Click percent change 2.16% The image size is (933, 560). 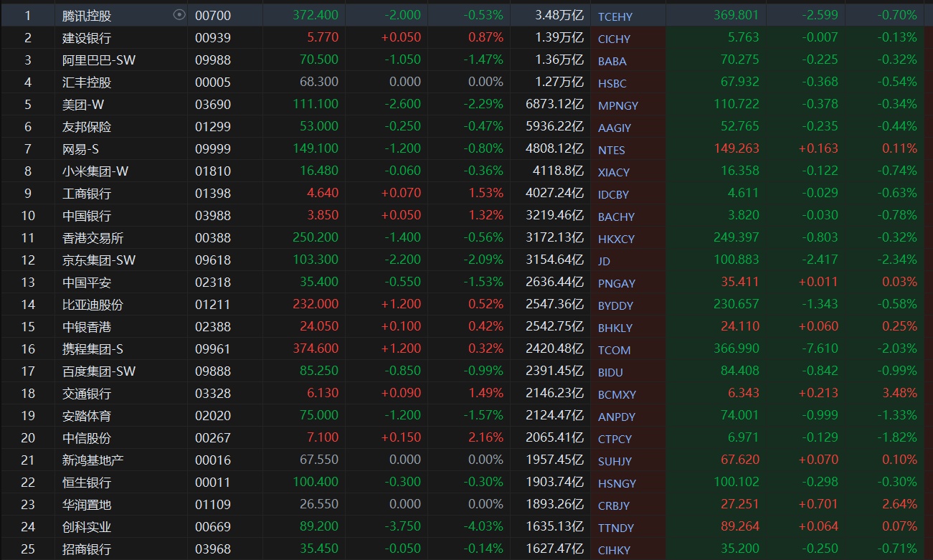(x=486, y=437)
